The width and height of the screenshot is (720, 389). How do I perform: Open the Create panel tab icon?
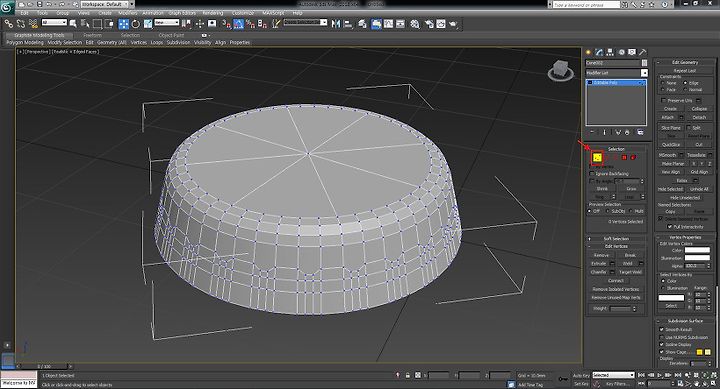(588, 52)
